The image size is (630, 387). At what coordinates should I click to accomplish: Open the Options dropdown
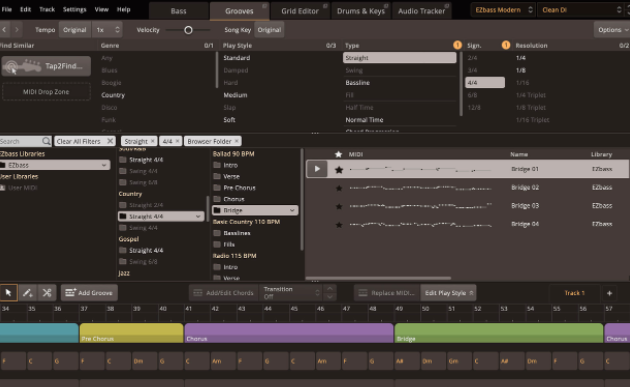pos(612,30)
